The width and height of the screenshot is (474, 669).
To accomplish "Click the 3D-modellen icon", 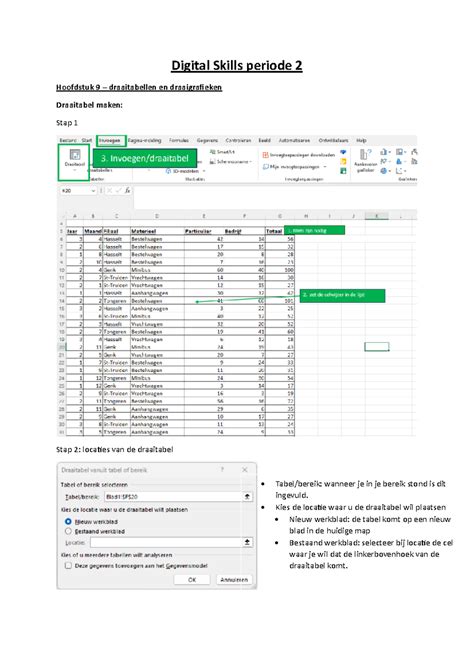I will pos(169,171).
